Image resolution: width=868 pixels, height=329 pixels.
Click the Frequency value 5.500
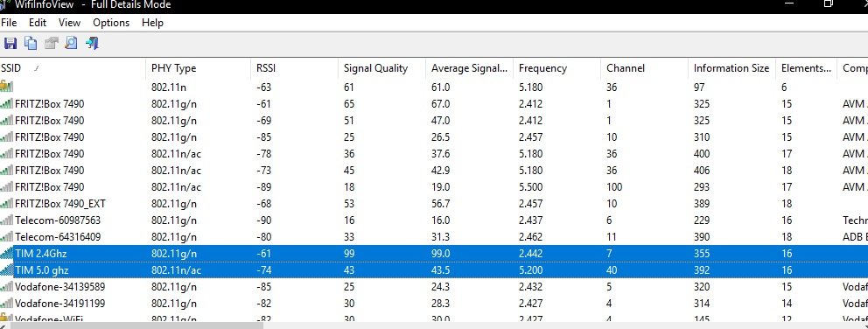(531, 186)
